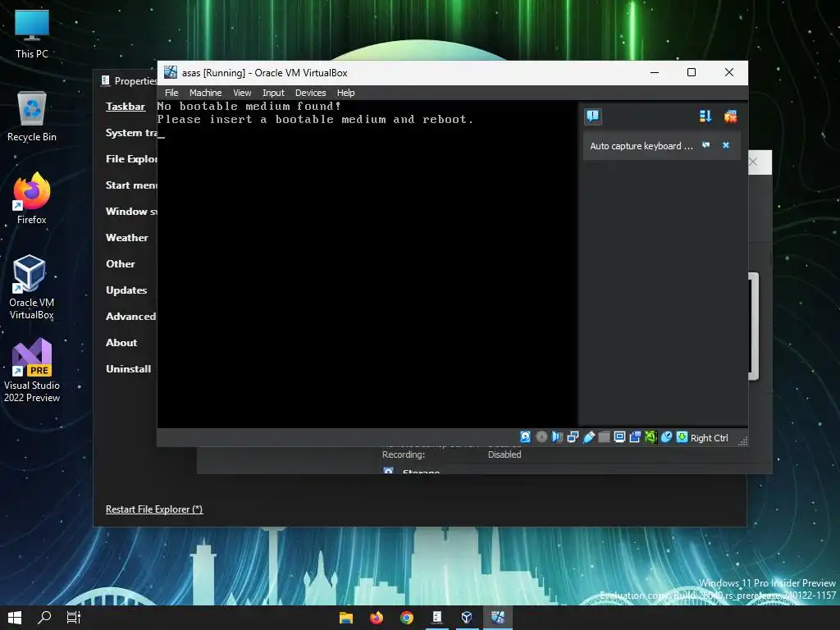Open the File menu in VirtualBox VM window
Viewport: 840px width, 630px height.
(171, 93)
